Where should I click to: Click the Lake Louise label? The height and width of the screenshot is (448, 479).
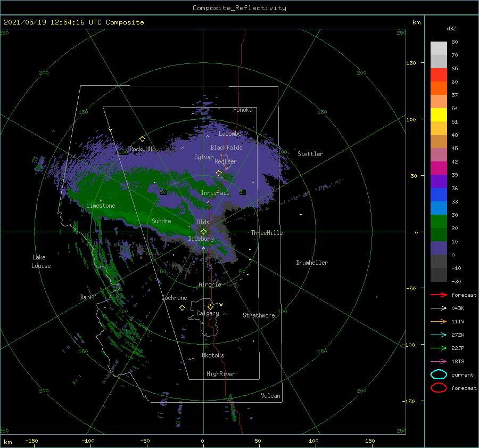(x=41, y=262)
